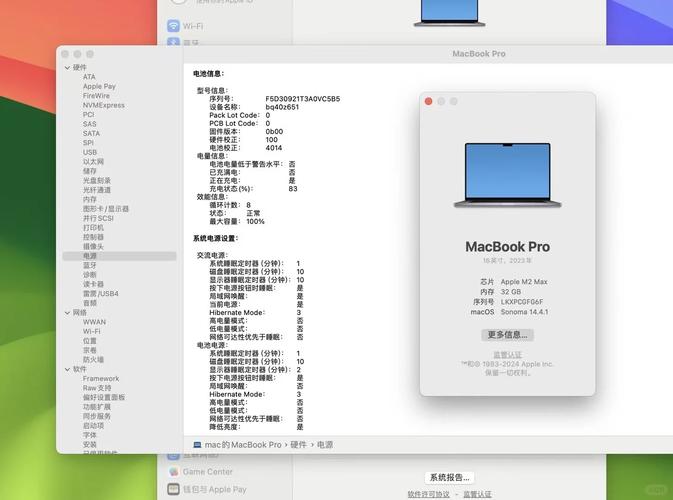This screenshot has height=500, width=673.
Task: Select ATA in hardware list
Action: [89, 77]
